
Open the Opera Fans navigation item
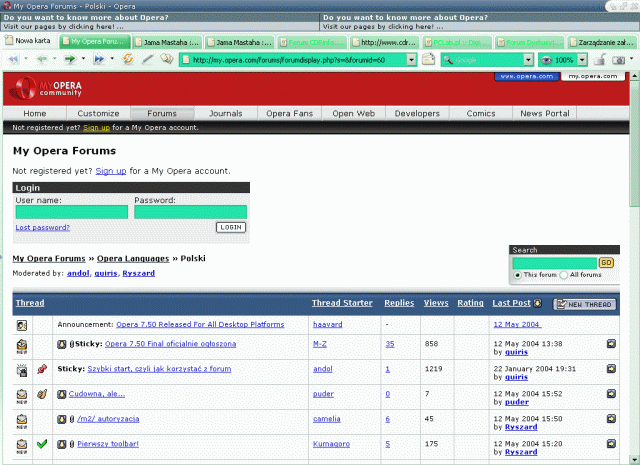click(x=289, y=113)
